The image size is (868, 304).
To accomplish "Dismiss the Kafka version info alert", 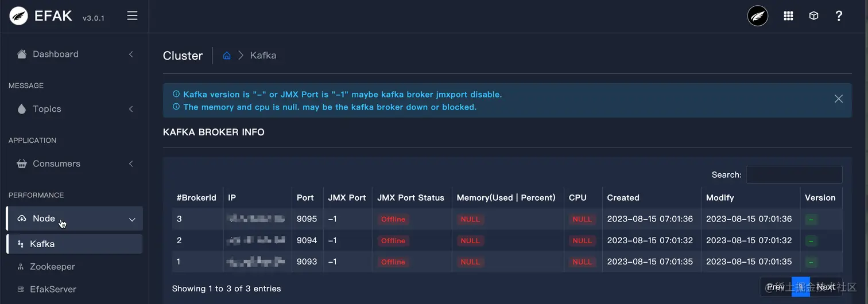I will click(839, 99).
